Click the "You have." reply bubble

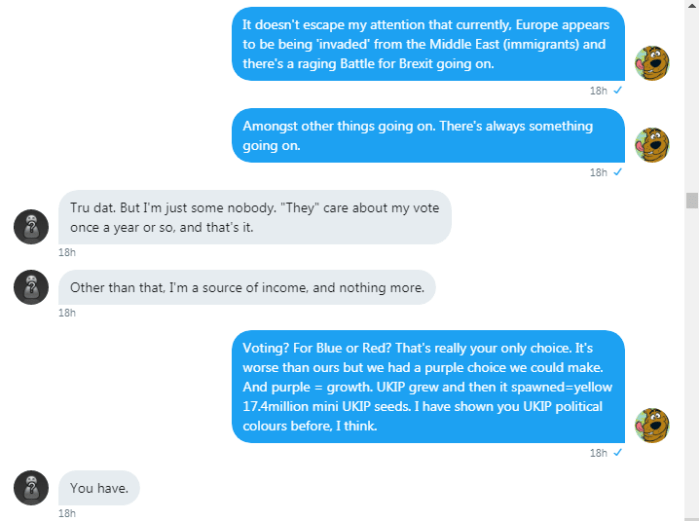[x=98, y=488]
